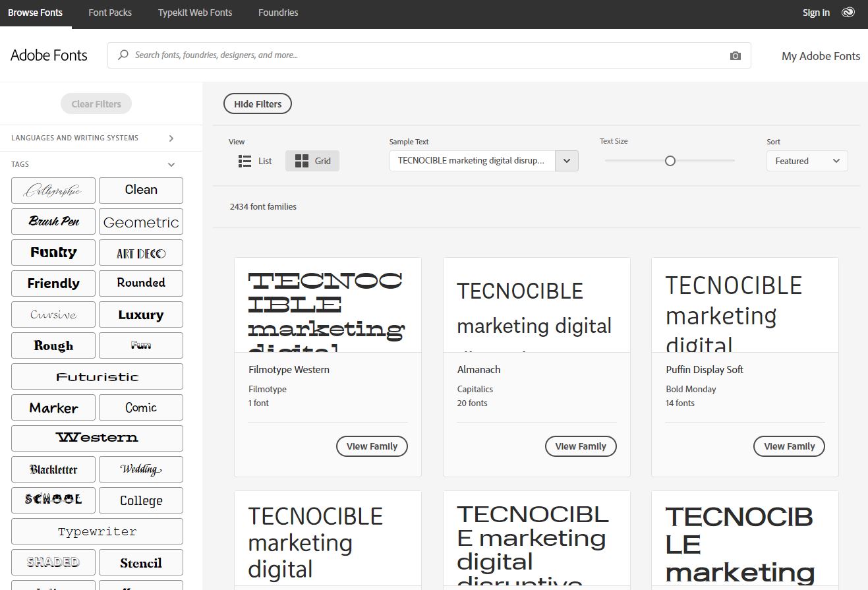
Task: View Family for Filmotype Western
Action: (x=372, y=446)
